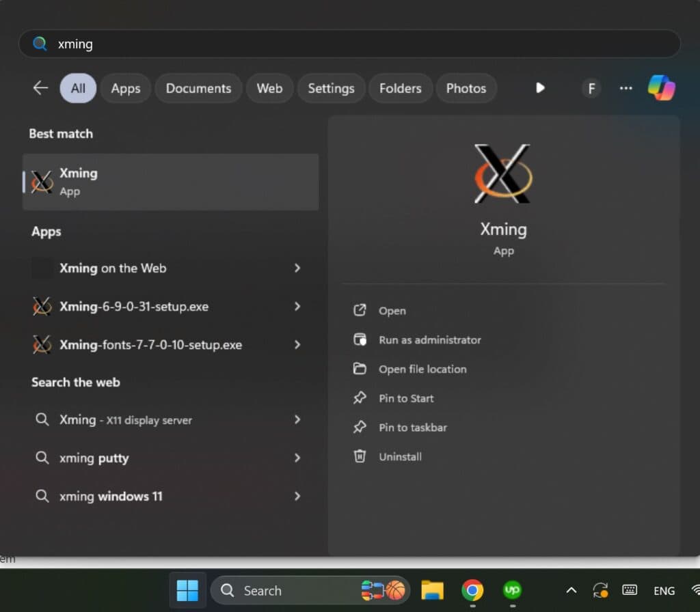Choose Uninstall for Xming app

(400, 457)
